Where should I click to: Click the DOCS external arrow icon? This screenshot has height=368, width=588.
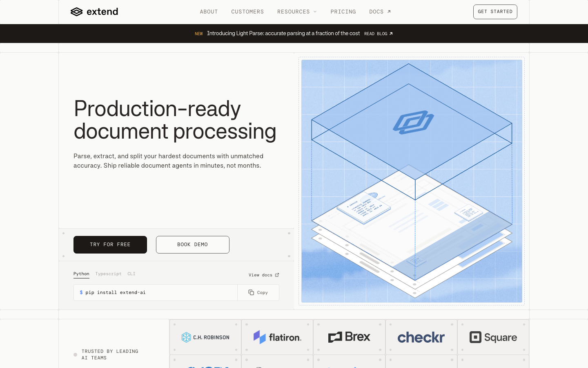tap(389, 11)
